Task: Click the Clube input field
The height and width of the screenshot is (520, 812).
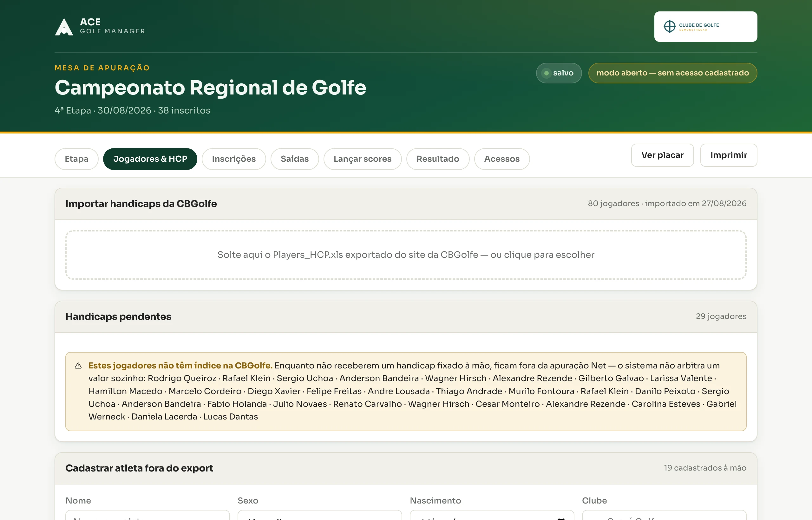Action: pyautogui.click(x=664, y=515)
